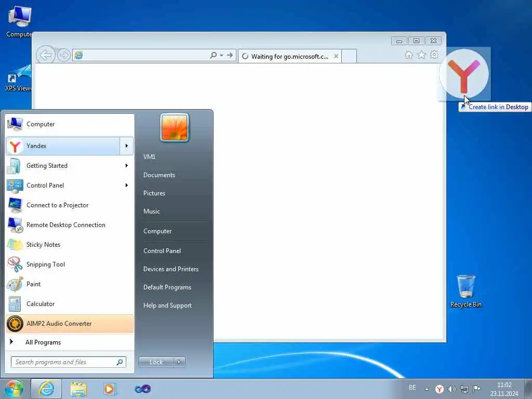Screen dimensions: 532x399
Task: Select the Computer desktop icon
Action: [x=19, y=22]
